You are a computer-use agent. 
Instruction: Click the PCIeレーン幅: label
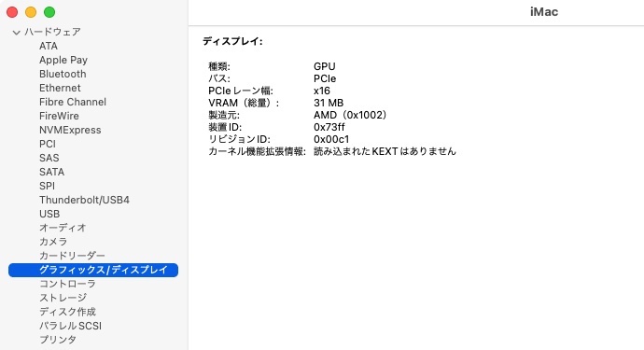click(241, 91)
